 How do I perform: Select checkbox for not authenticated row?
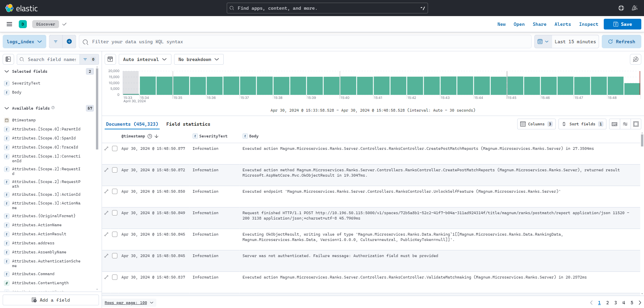click(115, 256)
